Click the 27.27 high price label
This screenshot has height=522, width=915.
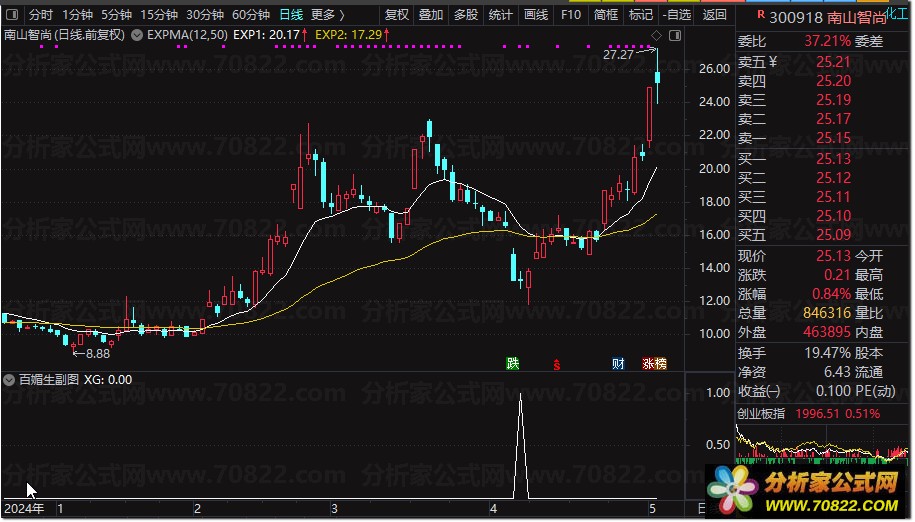pos(618,55)
